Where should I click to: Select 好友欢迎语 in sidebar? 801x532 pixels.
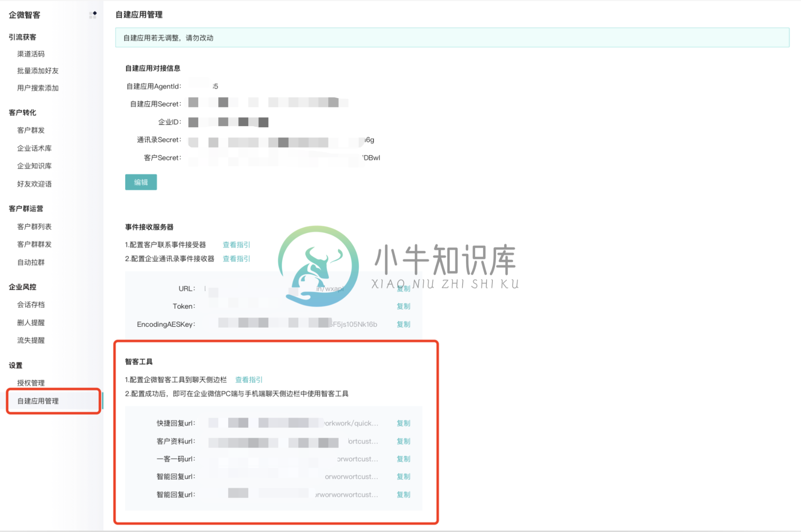tap(34, 184)
